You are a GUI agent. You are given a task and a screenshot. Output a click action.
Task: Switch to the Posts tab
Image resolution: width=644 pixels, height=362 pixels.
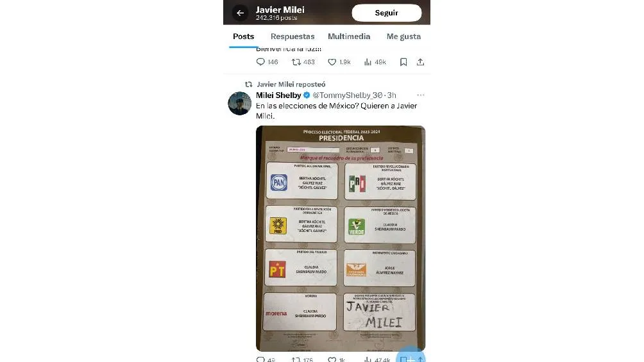click(244, 37)
